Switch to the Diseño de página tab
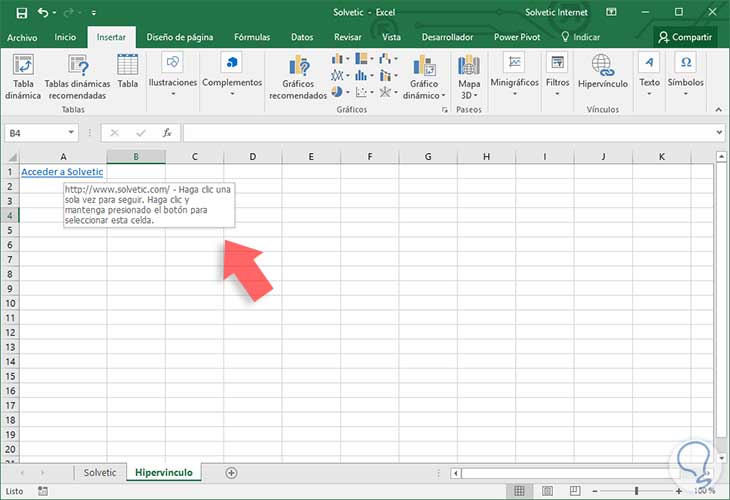 180,37
